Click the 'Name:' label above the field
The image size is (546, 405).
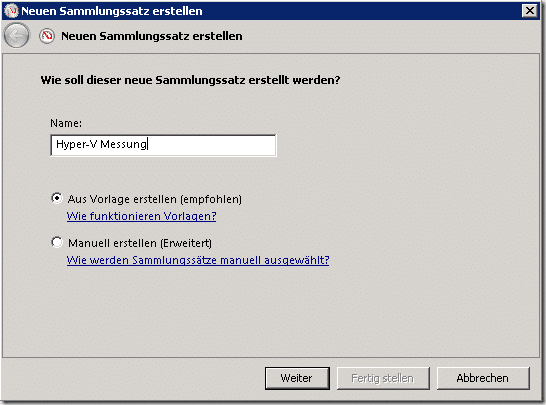[x=66, y=123]
